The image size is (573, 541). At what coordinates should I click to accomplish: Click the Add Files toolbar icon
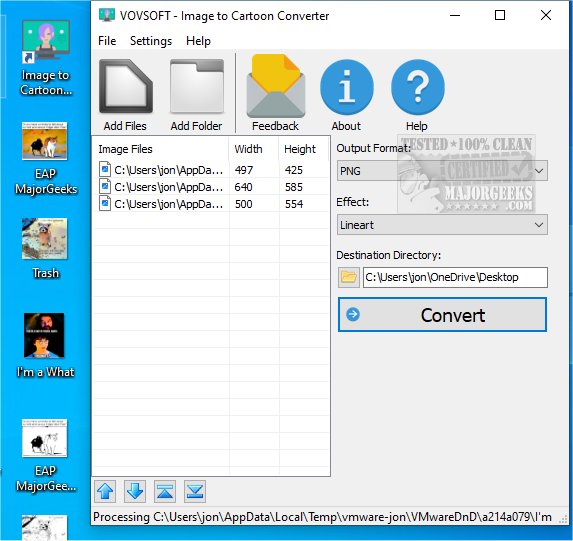pos(125,86)
